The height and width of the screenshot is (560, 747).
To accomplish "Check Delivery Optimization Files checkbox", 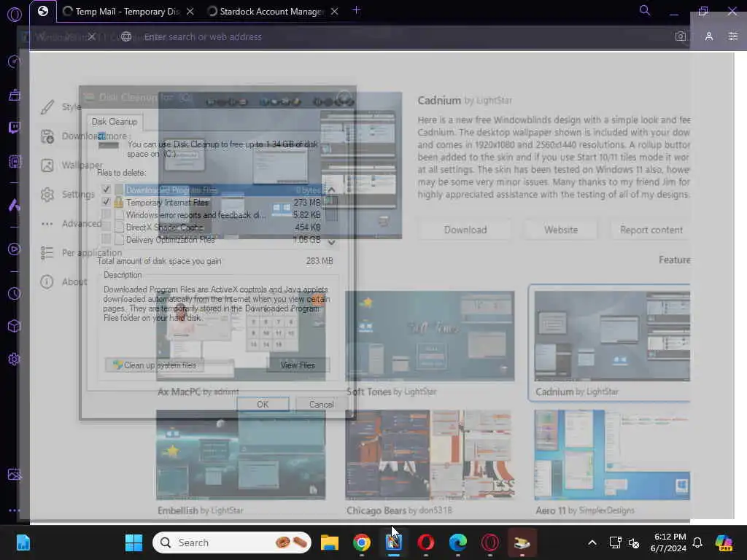I will tap(107, 239).
